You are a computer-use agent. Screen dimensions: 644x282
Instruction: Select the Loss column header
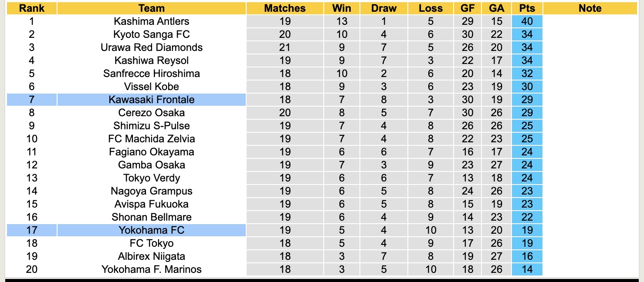pyautogui.click(x=430, y=8)
